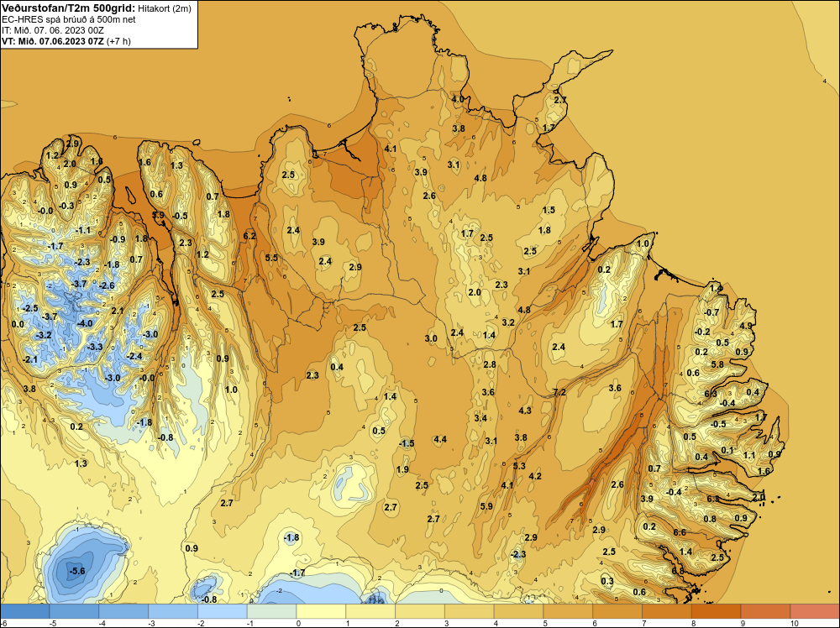Select the legend color segment between -1 and 0

[x=271, y=611]
